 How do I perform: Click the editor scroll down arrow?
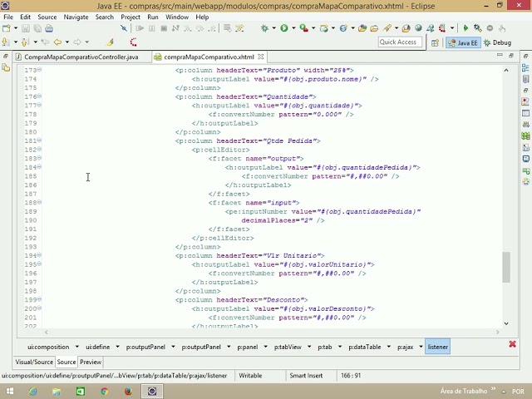coord(506,323)
